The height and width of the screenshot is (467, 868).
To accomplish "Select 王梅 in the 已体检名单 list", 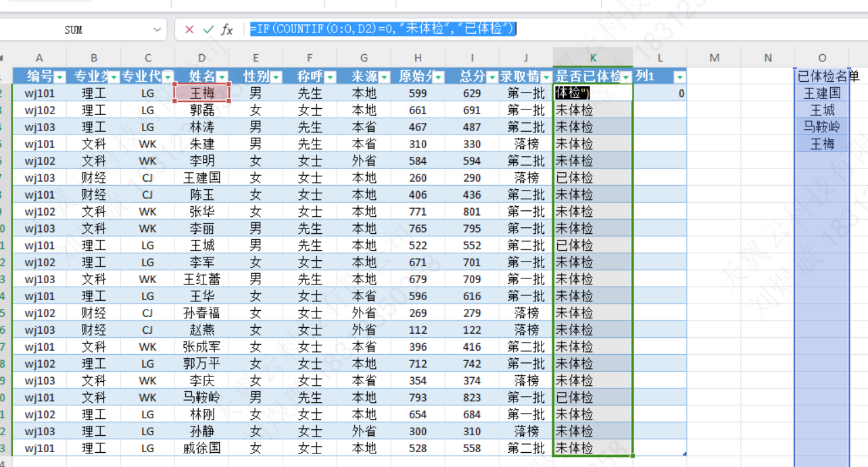I will (822, 144).
